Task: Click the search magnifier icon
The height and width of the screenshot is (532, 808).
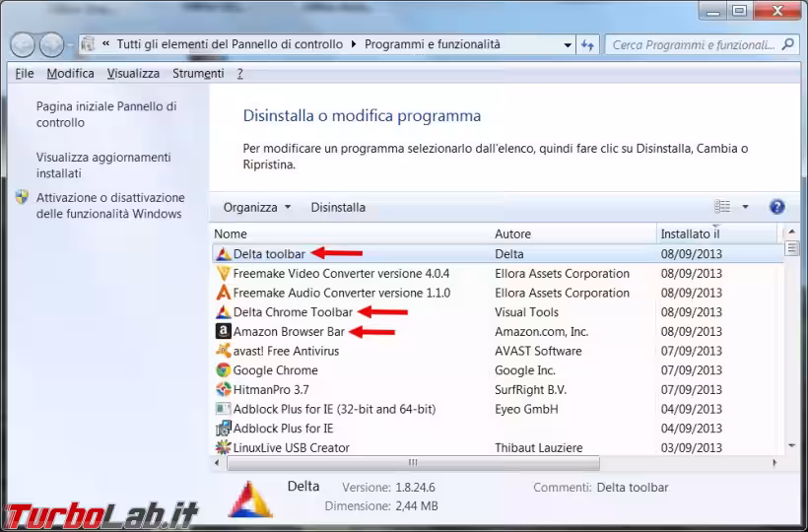Action: point(787,44)
